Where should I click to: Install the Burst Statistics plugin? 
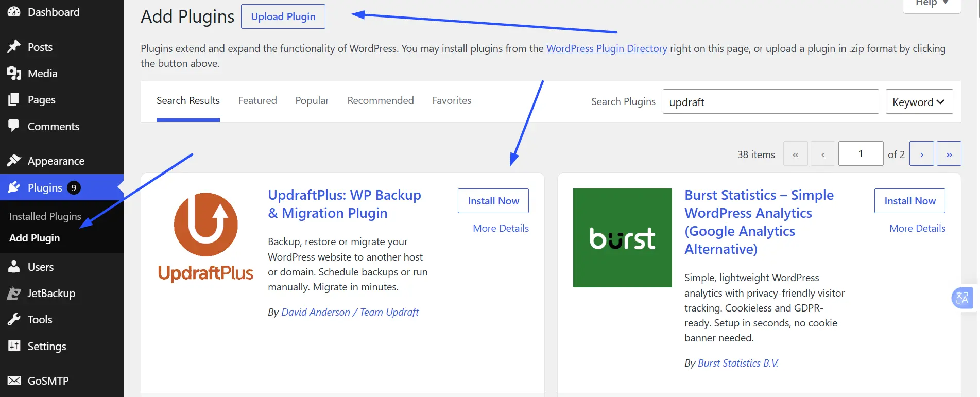point(910,201)
